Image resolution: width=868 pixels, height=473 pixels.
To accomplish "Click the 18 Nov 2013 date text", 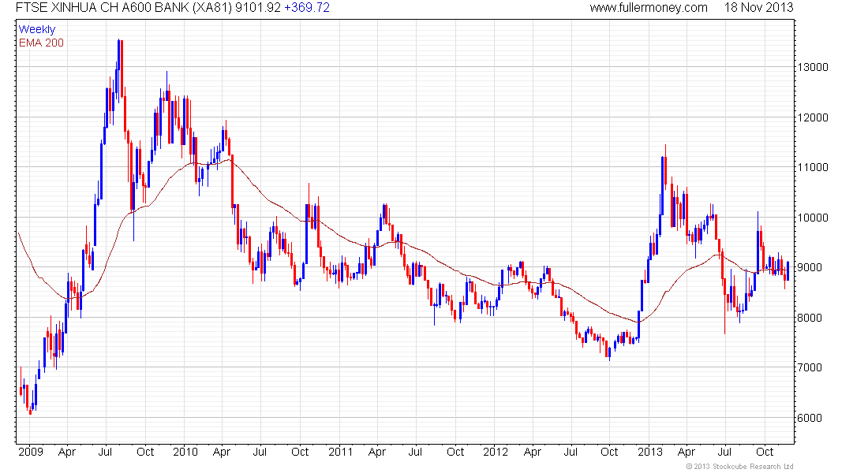I will [x=759, y=8].
